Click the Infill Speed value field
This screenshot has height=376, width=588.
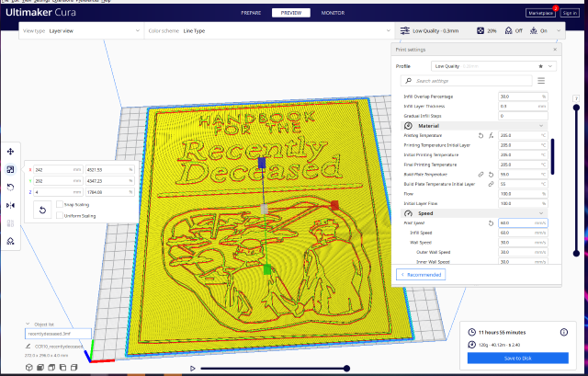tap(523, 233)
